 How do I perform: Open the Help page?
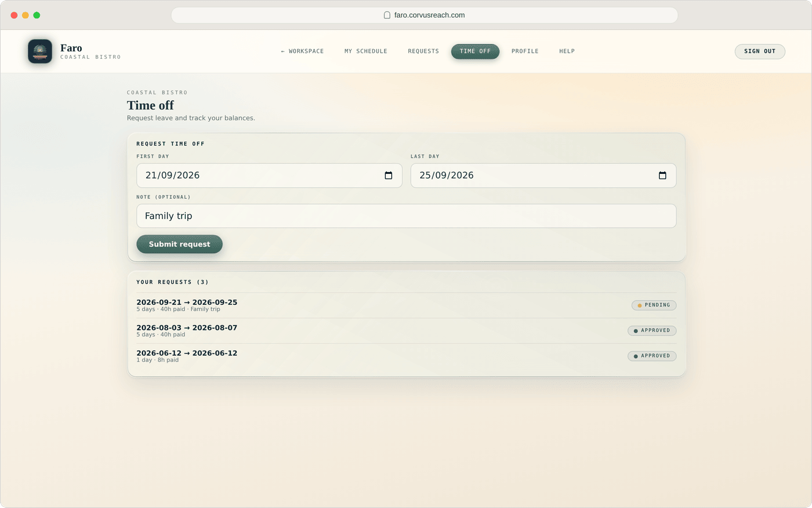pos(567,51)
